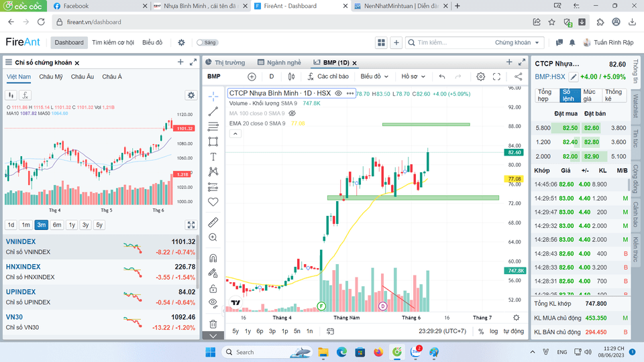Screen dimensions: 644x362
Task: Open Các chỉ báo indicators menu
Action: pos(328,76)
